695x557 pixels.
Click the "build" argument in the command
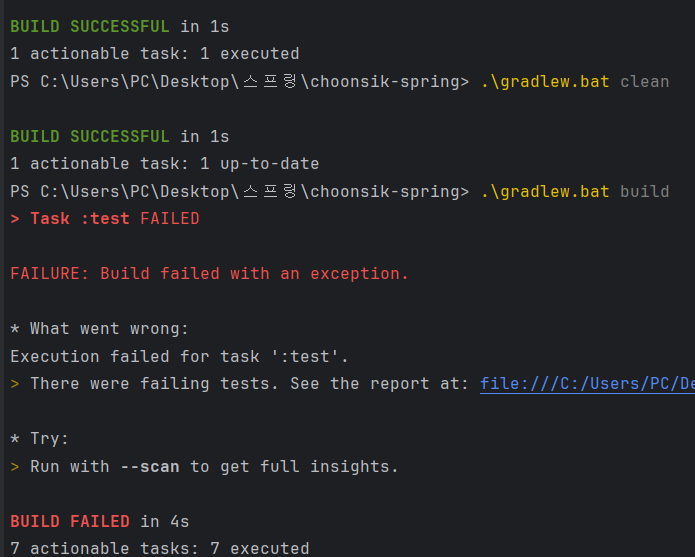pyautogui.click(x=644, y=191)
